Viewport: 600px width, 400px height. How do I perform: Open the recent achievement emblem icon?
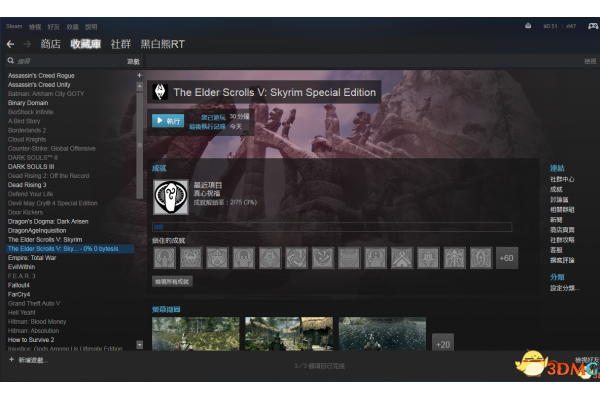171,197
